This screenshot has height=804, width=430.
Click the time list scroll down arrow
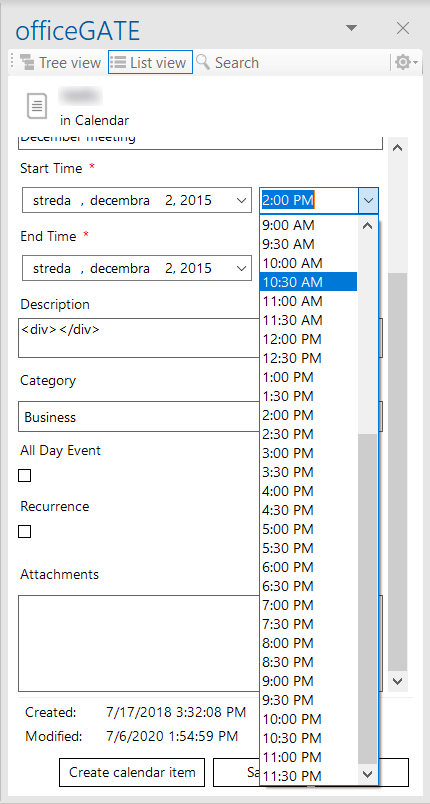[367, 774]
